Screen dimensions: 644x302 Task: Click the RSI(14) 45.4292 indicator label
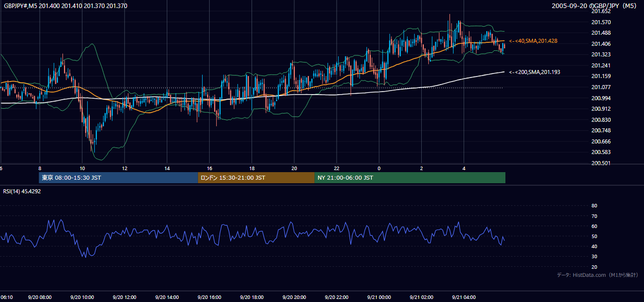pos(21,191)
